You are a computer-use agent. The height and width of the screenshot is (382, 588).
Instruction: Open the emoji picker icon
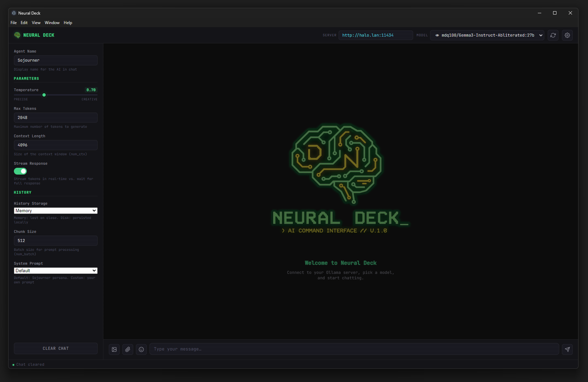tap(141, 349)
